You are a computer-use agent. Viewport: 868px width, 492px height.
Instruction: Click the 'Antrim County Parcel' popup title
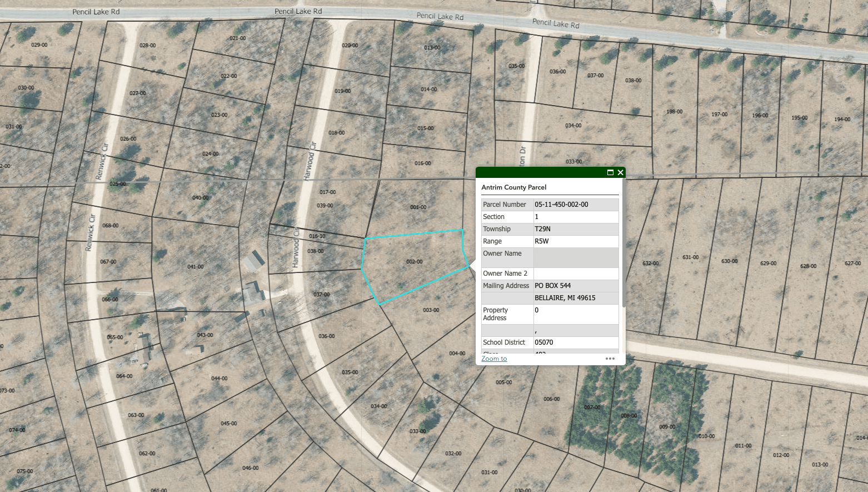tap(513, 187)
